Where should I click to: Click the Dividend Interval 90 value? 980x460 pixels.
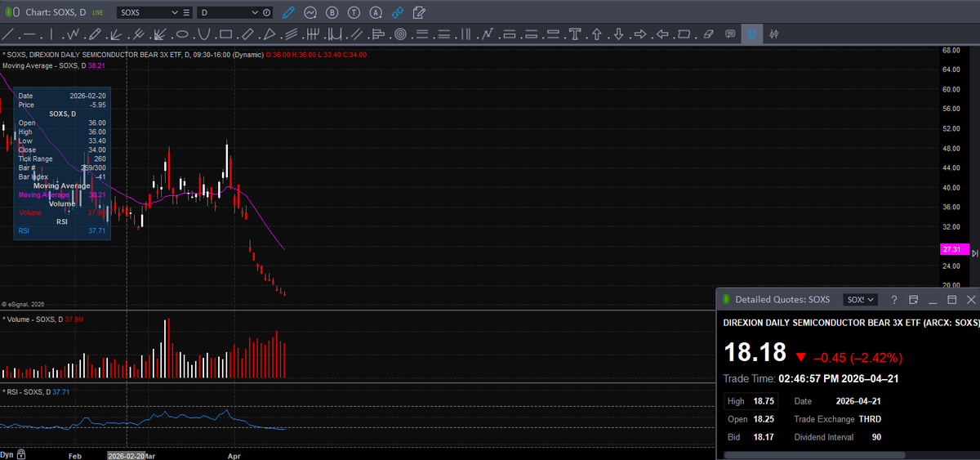[875, 437]
